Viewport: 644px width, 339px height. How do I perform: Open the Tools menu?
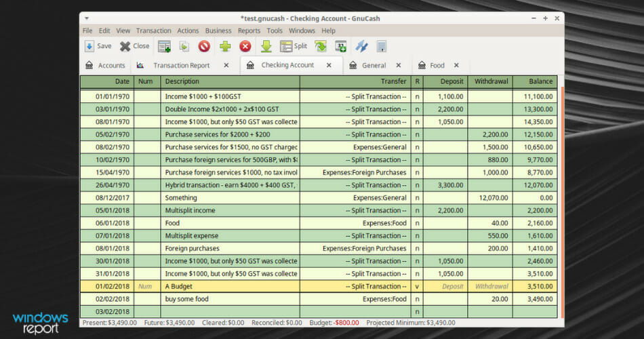click(x=275, y=31)
